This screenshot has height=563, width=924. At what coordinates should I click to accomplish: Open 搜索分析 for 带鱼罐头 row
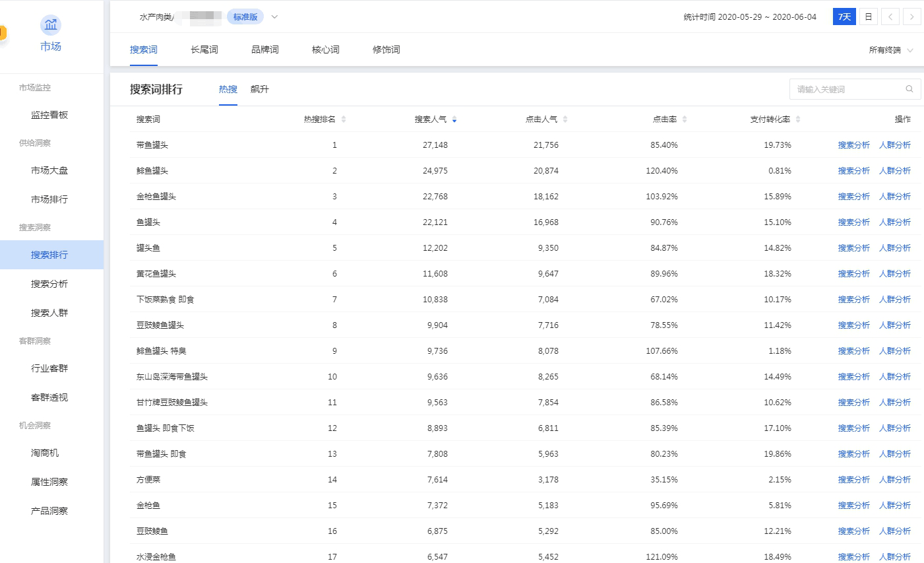[853, 145]
